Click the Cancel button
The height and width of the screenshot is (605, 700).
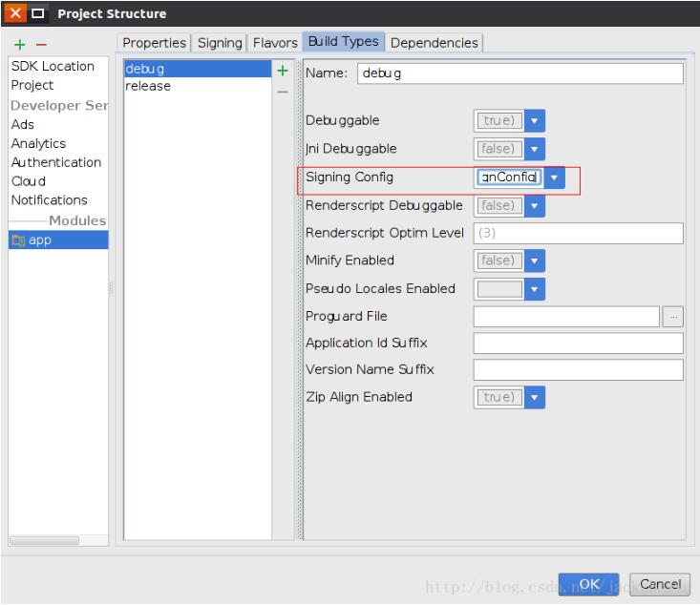(660, 584)
